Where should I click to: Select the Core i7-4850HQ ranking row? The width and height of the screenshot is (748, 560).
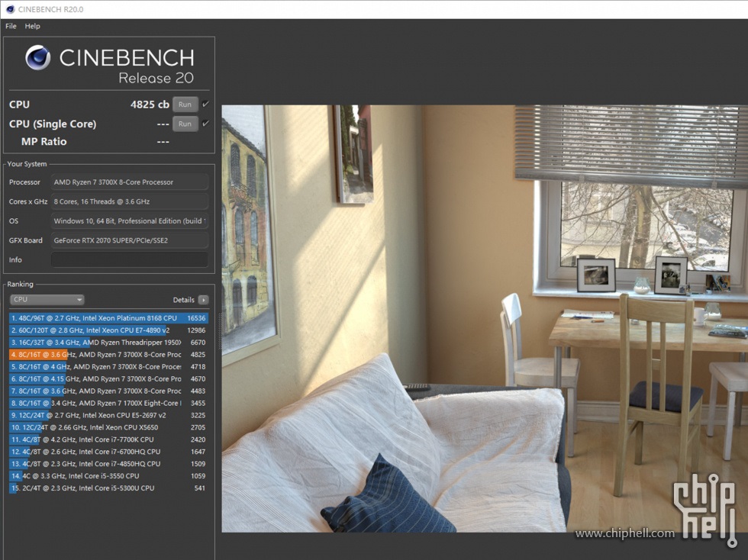(x=108, y=464)
